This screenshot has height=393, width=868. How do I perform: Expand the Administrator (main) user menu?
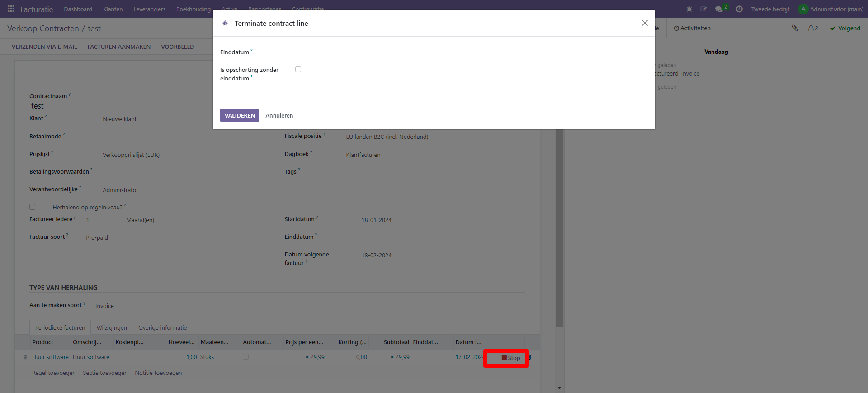831,9
